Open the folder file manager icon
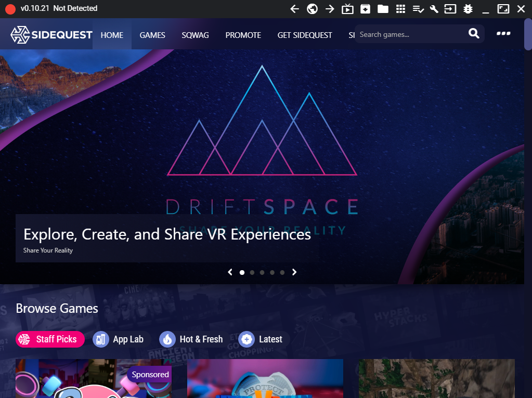The image size is (532, 398). [x=383, y=9]
